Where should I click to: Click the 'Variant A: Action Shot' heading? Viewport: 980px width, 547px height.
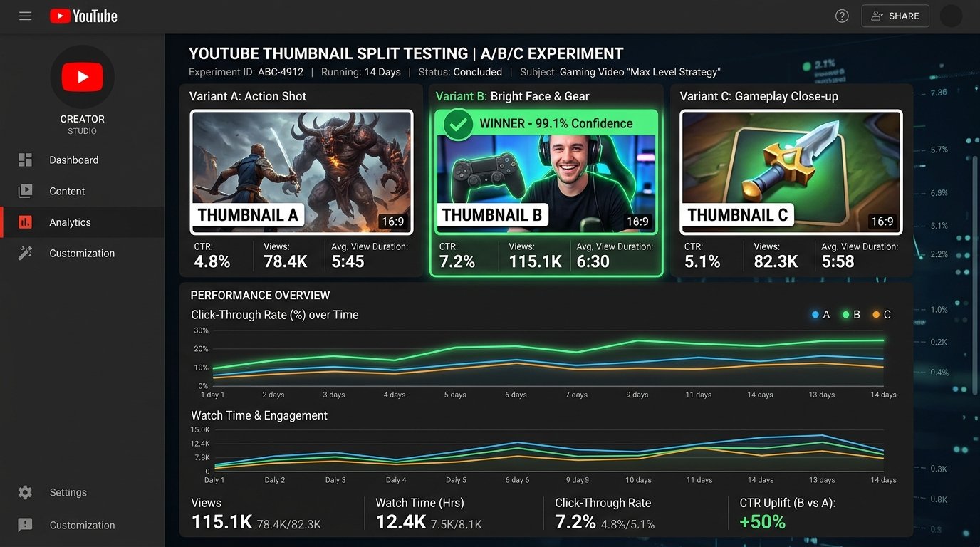(x=248, y=96)
